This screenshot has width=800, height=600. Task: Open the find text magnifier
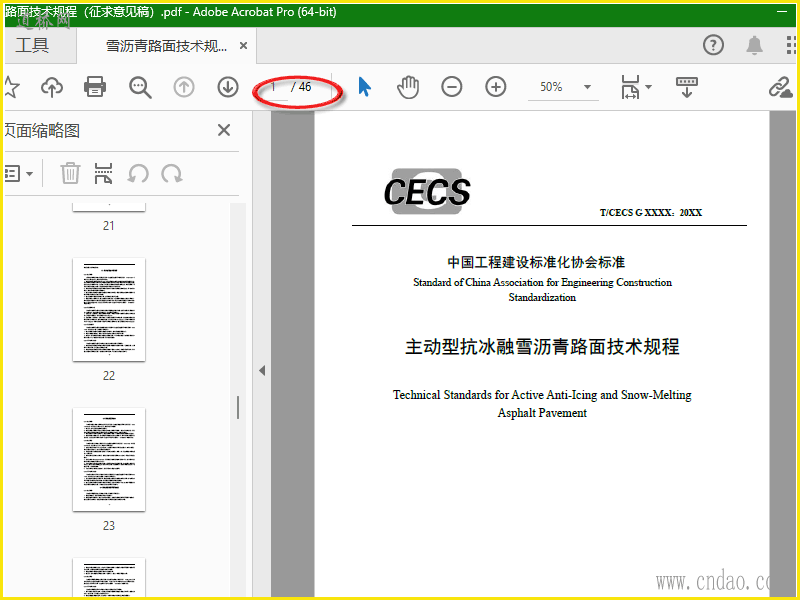(x=140, y=87)
